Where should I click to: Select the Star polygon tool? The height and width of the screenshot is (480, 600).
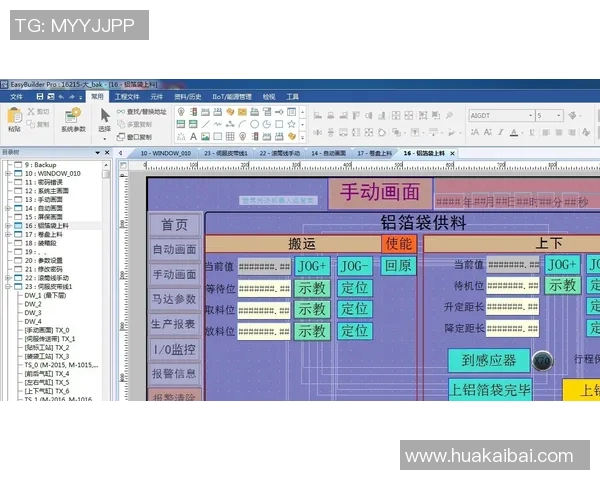point(291,124)
